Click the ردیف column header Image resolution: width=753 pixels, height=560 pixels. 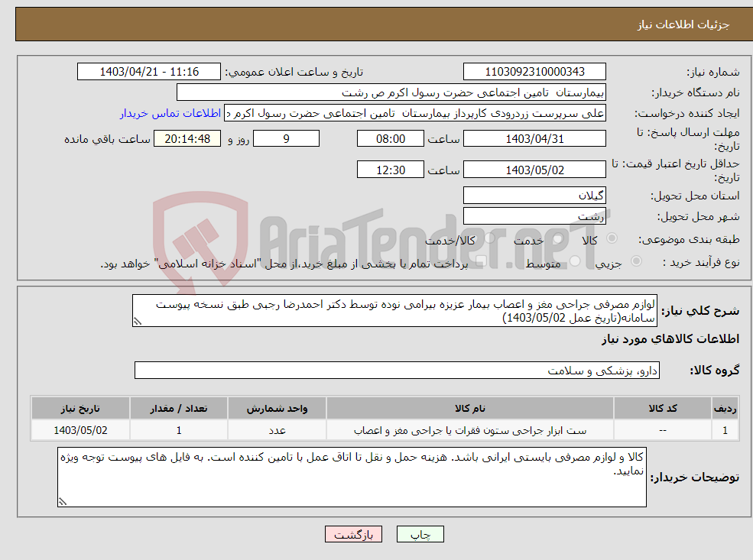(x=725, y=409)
